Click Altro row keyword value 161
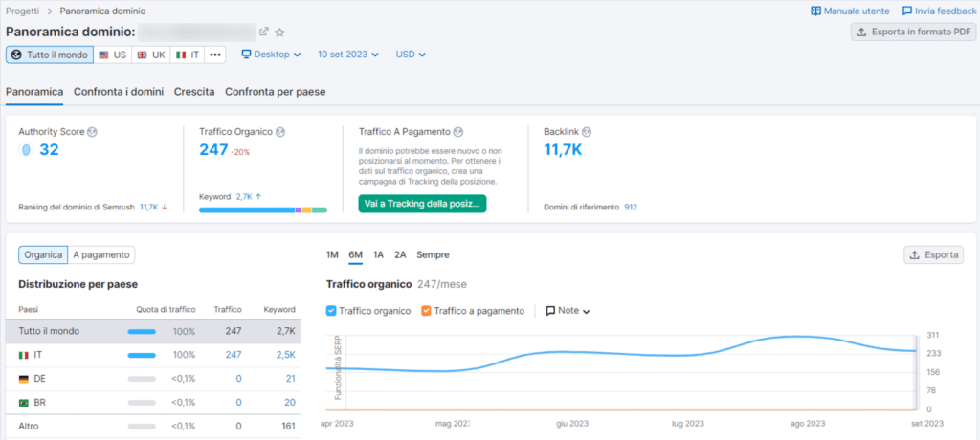This screenshot has width=980, height=440. [288, 427]
